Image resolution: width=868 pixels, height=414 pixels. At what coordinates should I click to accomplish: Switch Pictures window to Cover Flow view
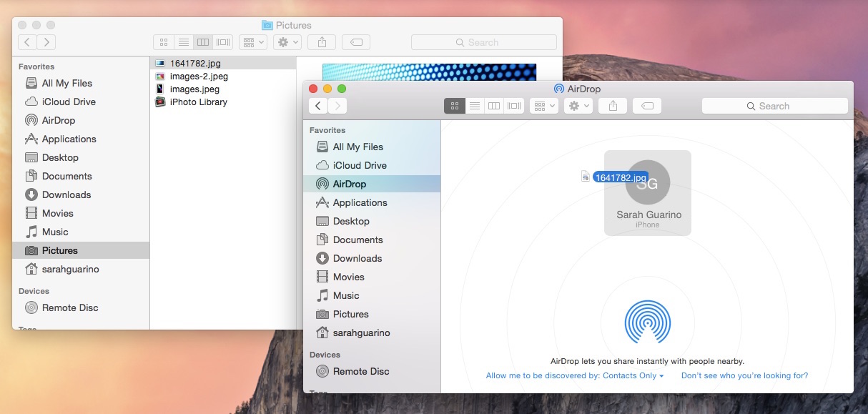tap(223, 42)
